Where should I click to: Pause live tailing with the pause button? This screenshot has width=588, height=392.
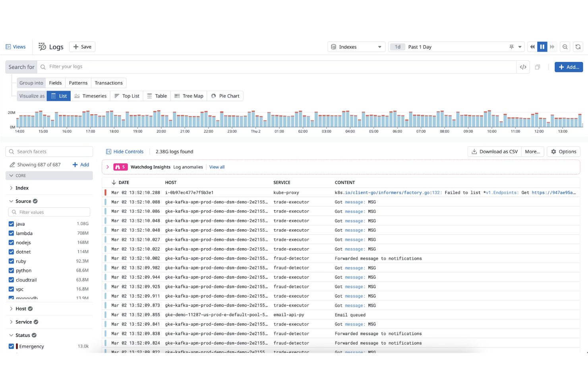(x=542, y=46)
